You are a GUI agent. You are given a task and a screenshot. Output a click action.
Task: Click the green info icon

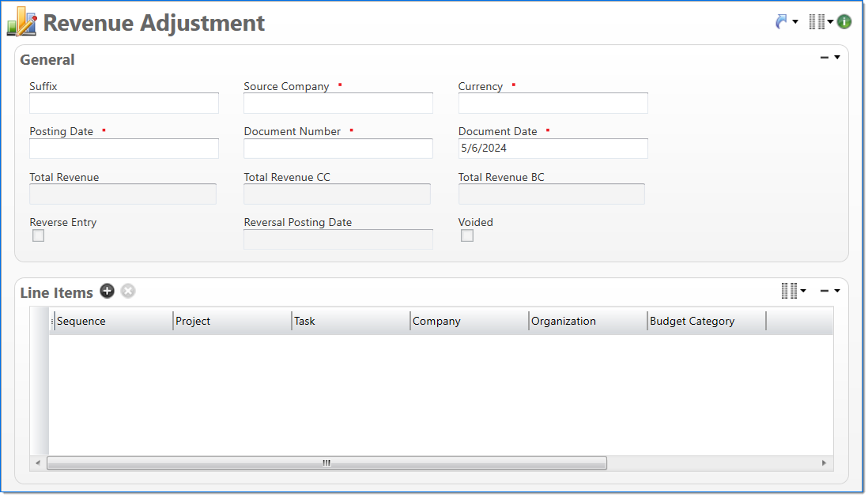click(x=844, y=22)
